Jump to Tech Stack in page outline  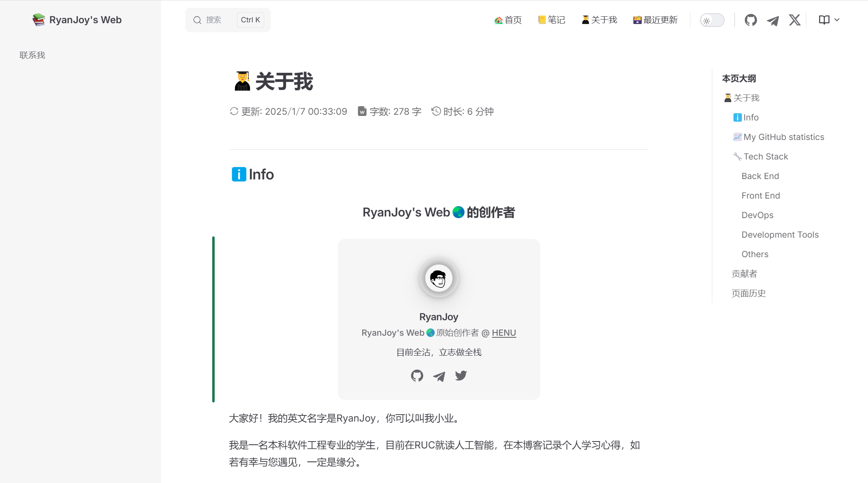pyautogui.click(x=766, y=157)
